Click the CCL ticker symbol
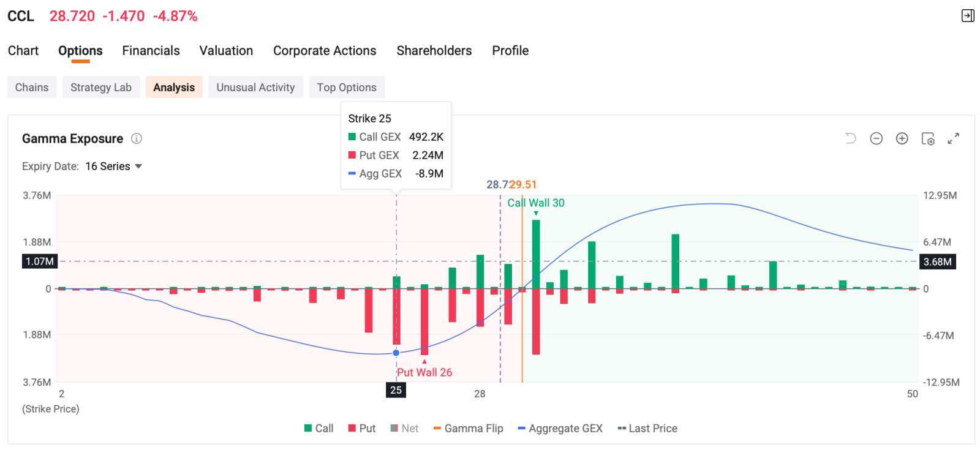 tap(21, 16)
